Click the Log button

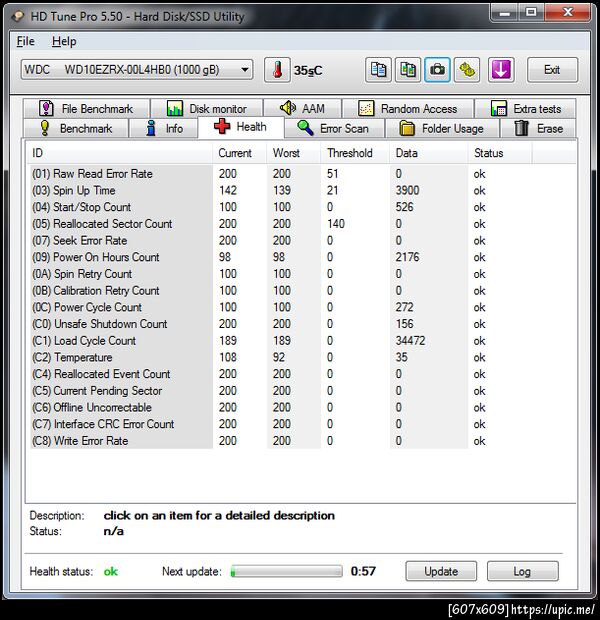(x=522, y=571)
